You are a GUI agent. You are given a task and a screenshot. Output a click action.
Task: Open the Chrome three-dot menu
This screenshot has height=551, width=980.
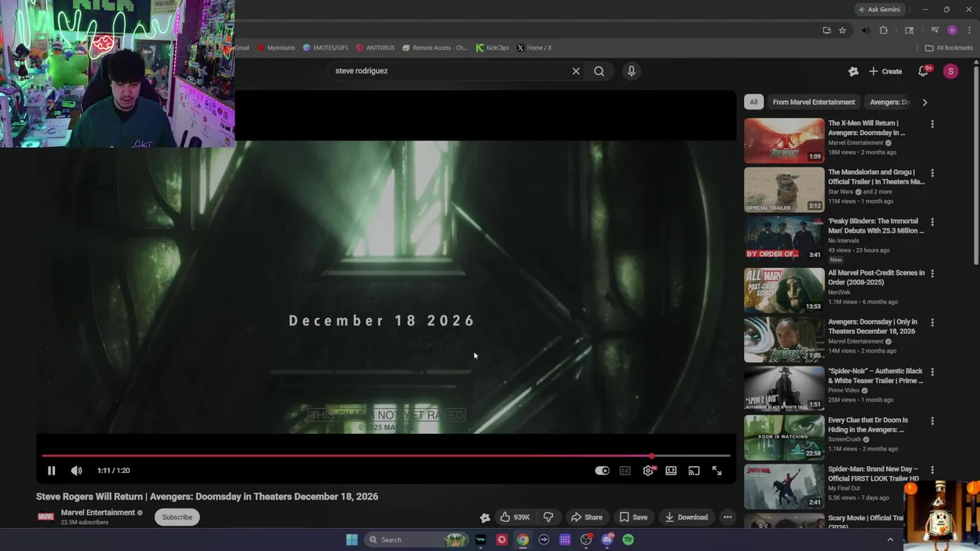tap(969, 31)
